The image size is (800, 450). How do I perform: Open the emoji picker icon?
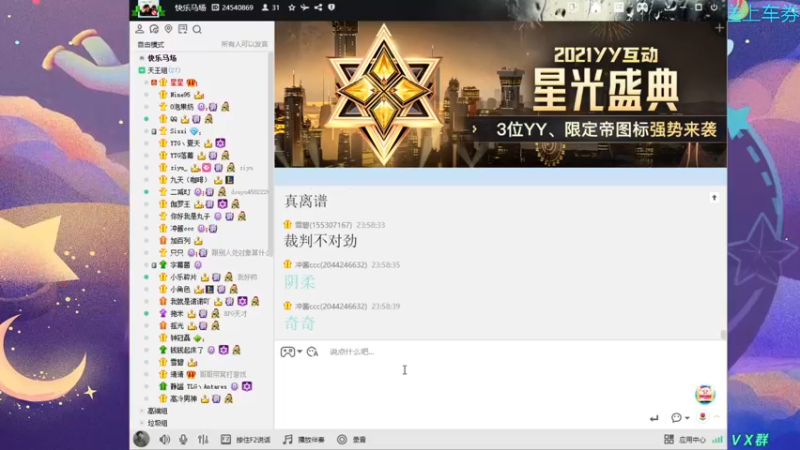tap(312, 352)
